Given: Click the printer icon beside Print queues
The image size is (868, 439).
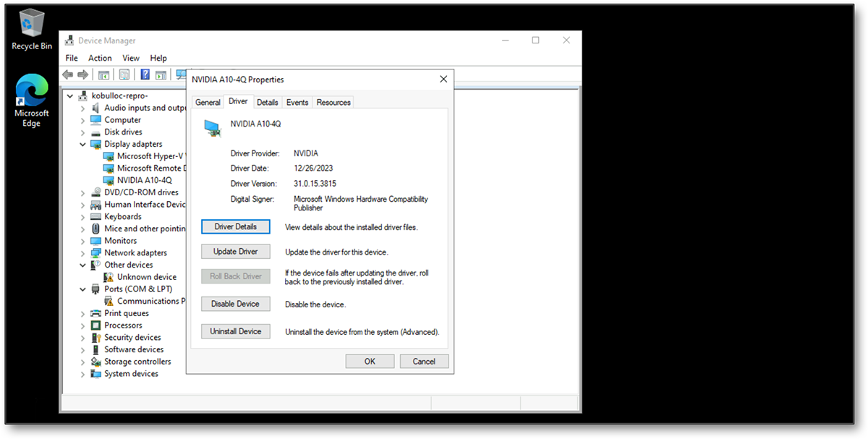Looking at the screenshot, I should pos(96,313).
